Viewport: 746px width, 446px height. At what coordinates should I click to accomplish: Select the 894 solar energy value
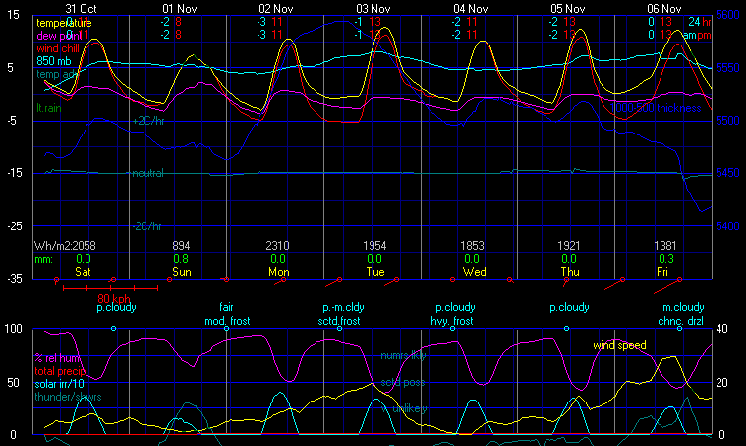(x=181, y=246)
